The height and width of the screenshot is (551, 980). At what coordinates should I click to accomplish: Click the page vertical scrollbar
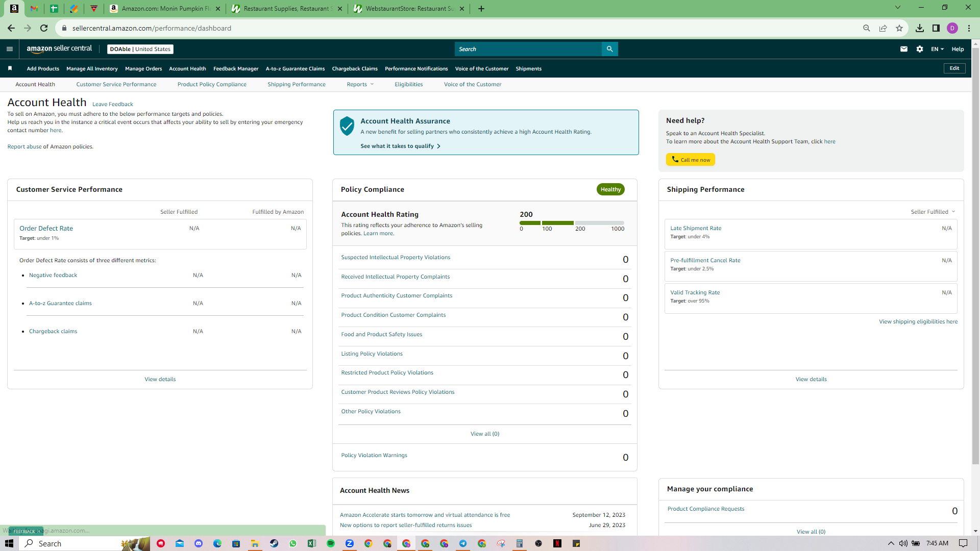[975, 255]
